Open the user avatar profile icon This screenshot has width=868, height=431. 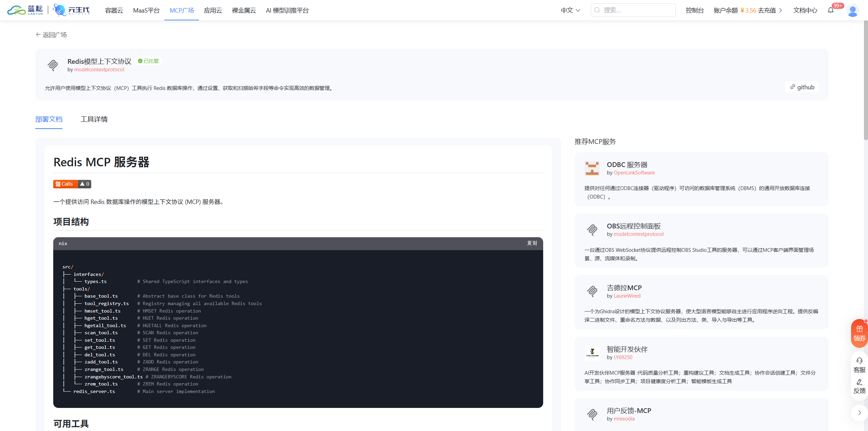(852, 10)
